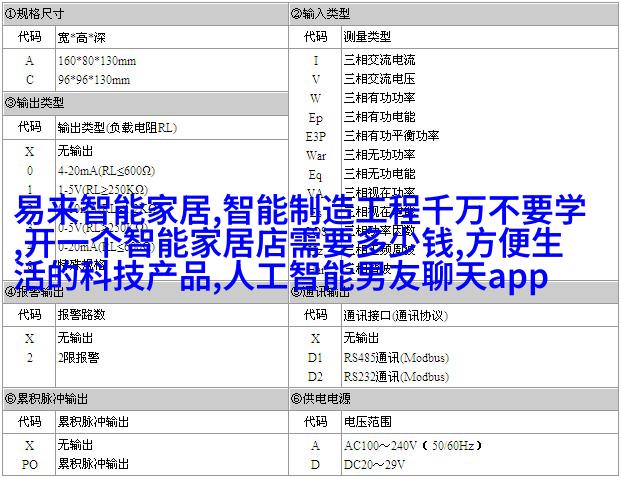Select the 累积脉冲输出 column header beside 代码
Screen dimensions: 621x478
point(93,422)
